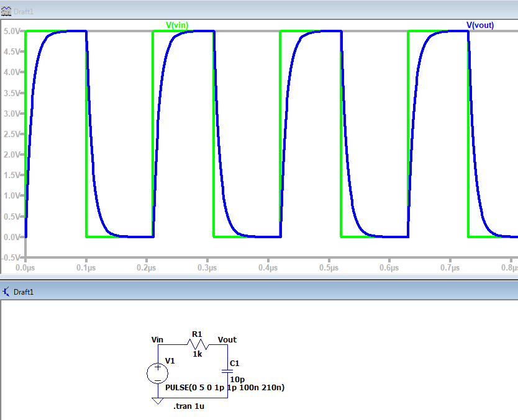Click the R1 resistor symbol
This screenshot has height=420, width=518.
[x=197, y=344]
